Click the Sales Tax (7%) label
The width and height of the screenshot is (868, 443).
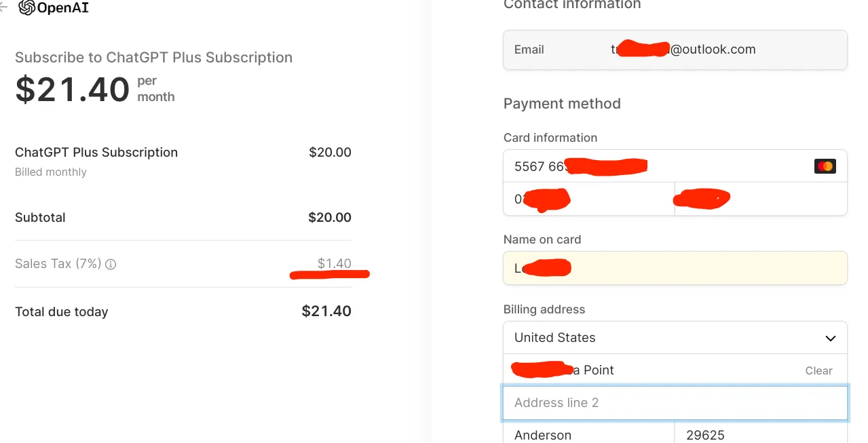[x=58, y=264]
